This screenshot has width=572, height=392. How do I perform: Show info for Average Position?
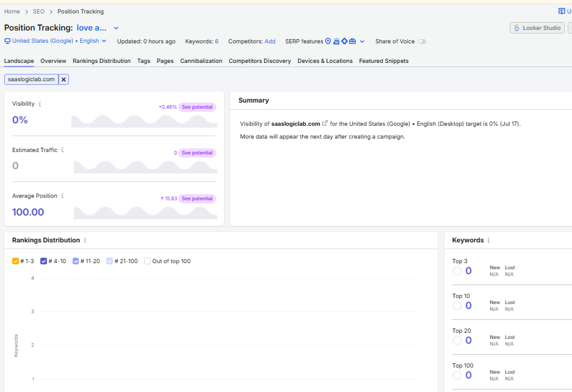pyautogui.click(x=62, y=195)
